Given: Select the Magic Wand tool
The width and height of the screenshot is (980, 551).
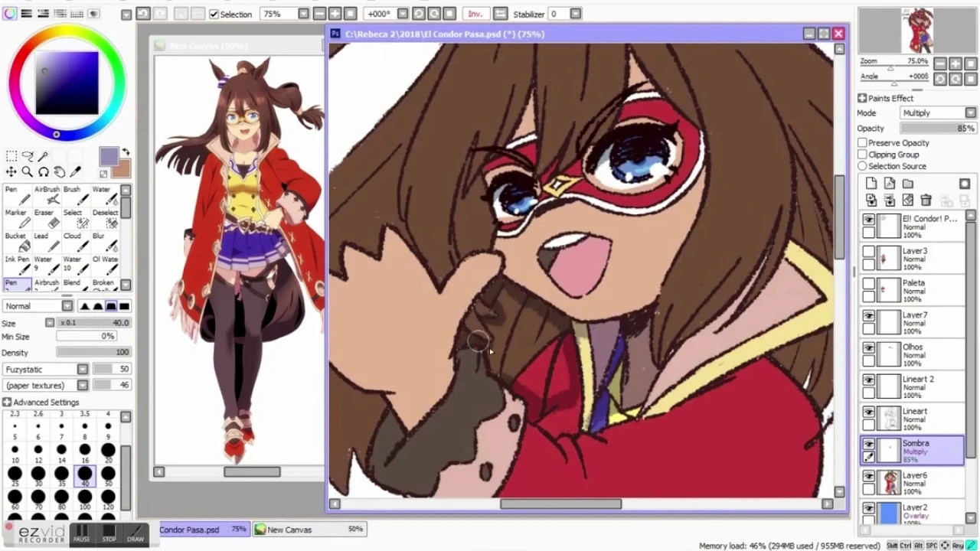Looking at the screenshot, I should (44, 156).
